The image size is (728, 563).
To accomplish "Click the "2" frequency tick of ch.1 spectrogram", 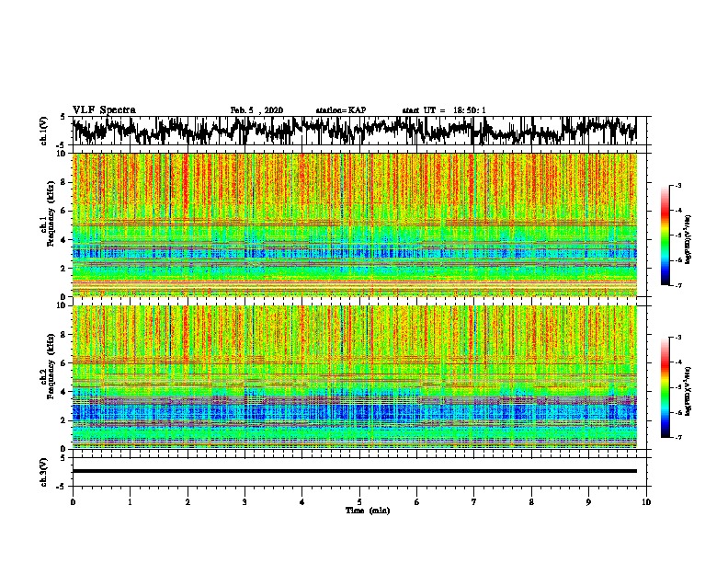I will 65,268.
